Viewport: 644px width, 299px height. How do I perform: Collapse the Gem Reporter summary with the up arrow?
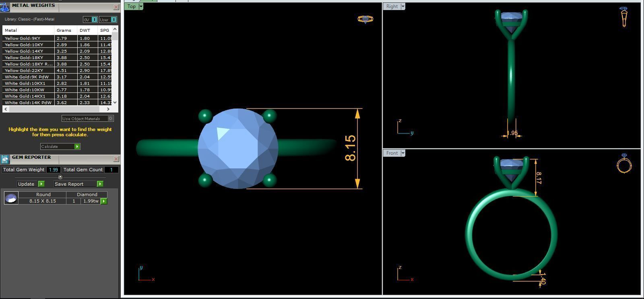click(x=60, y=177)
